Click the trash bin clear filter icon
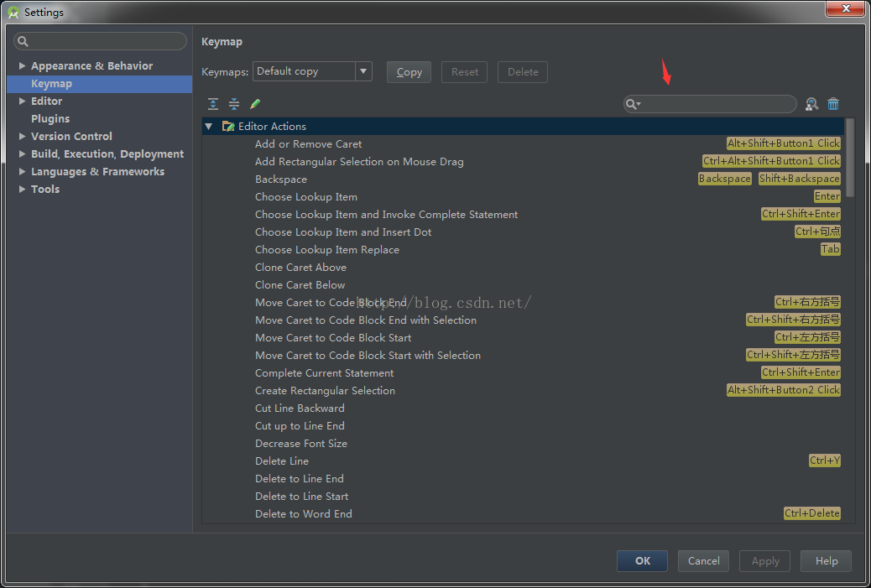Screen dimensions: 871x588 [833, 104]
